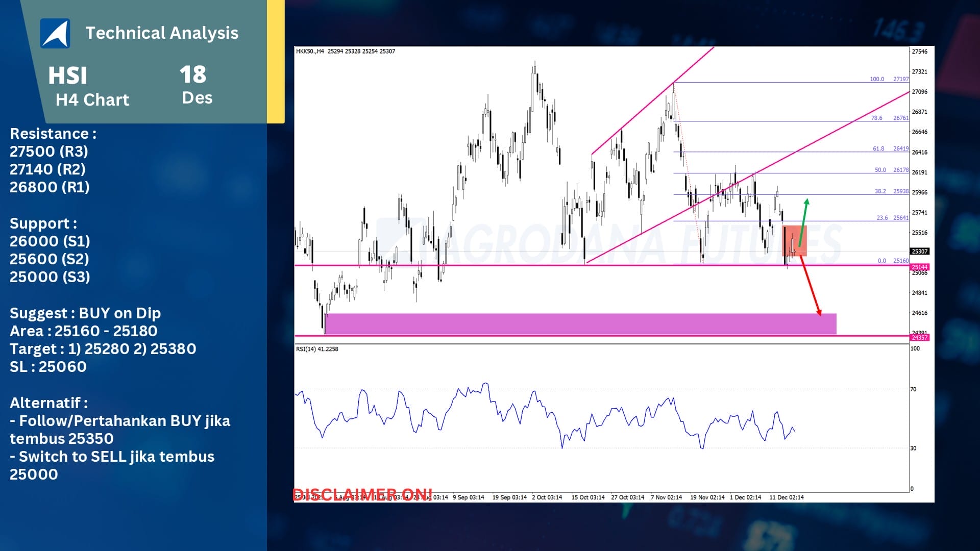Click the Agrodana arrow logo icon
Image resolution: width=980 pixels, height=551 pixels.
click(x=55, y=34)
